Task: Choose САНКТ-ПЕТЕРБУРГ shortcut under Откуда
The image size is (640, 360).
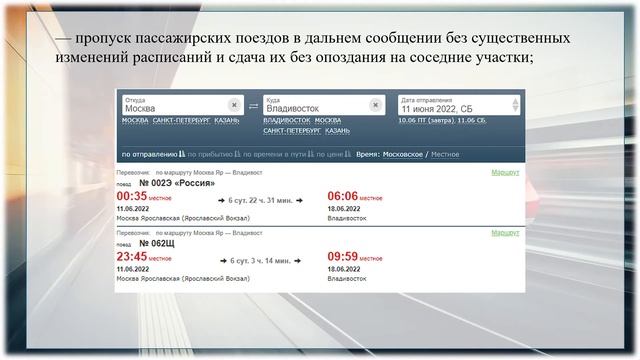Action: tap(181, 121)
